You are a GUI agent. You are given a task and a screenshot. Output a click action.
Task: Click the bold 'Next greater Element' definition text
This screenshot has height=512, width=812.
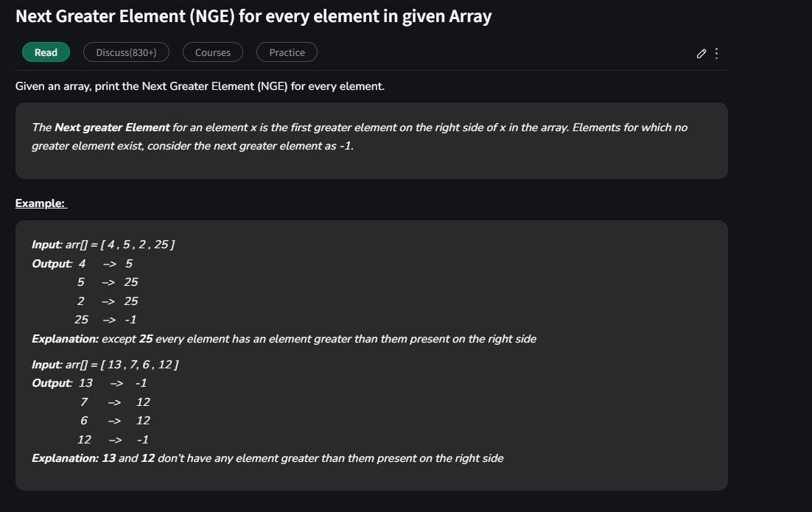pos(112,127)
